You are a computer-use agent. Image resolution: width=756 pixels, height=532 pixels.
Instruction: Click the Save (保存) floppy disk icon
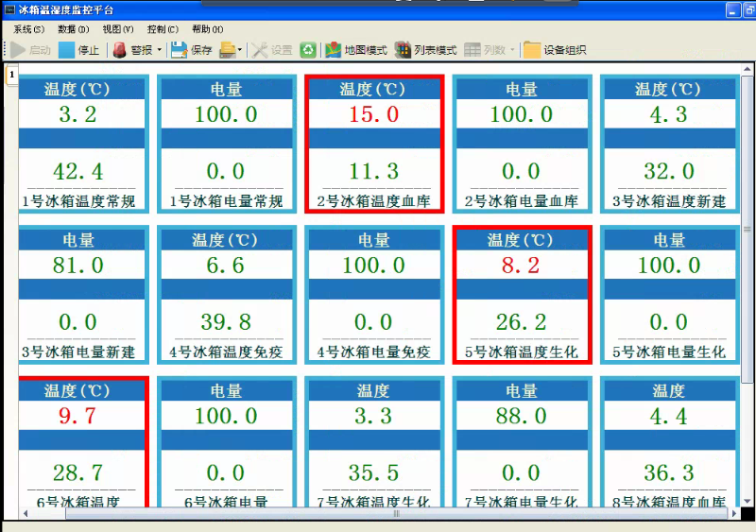tap(179, 50)
